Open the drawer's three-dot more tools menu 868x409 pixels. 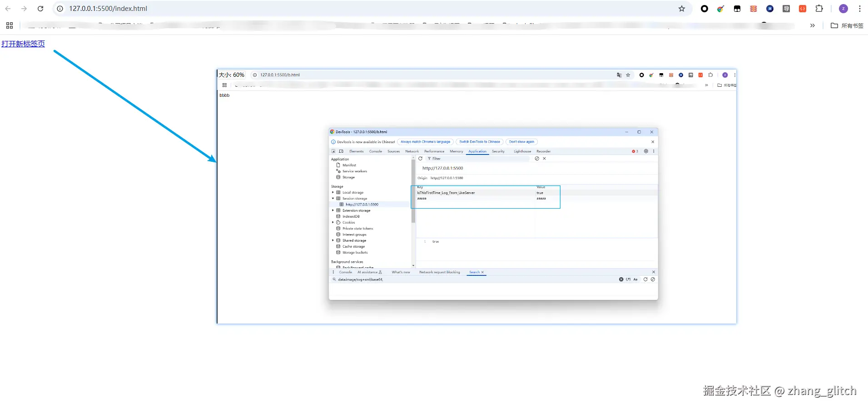333,272
